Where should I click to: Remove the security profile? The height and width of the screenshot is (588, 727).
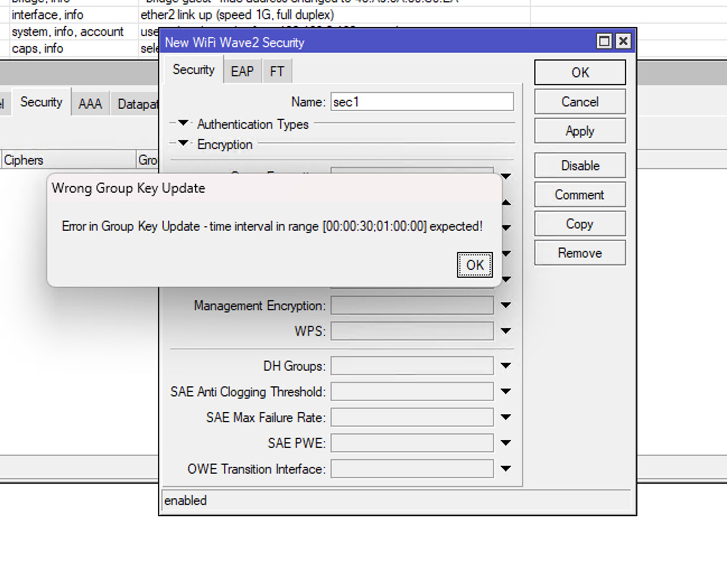coord(580,253)
